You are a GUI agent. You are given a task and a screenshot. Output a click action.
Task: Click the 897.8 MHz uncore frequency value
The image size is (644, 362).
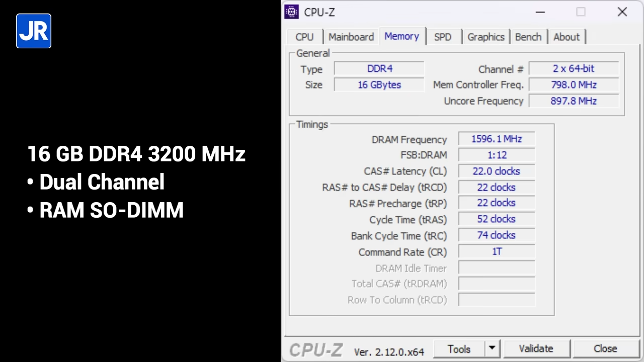[x=574, y=101]
